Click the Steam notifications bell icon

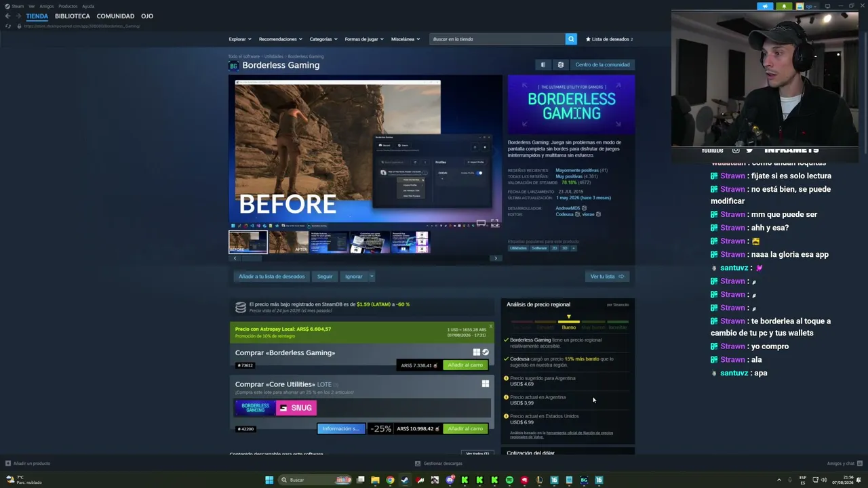pyautogui.click(x=784, y=6)
